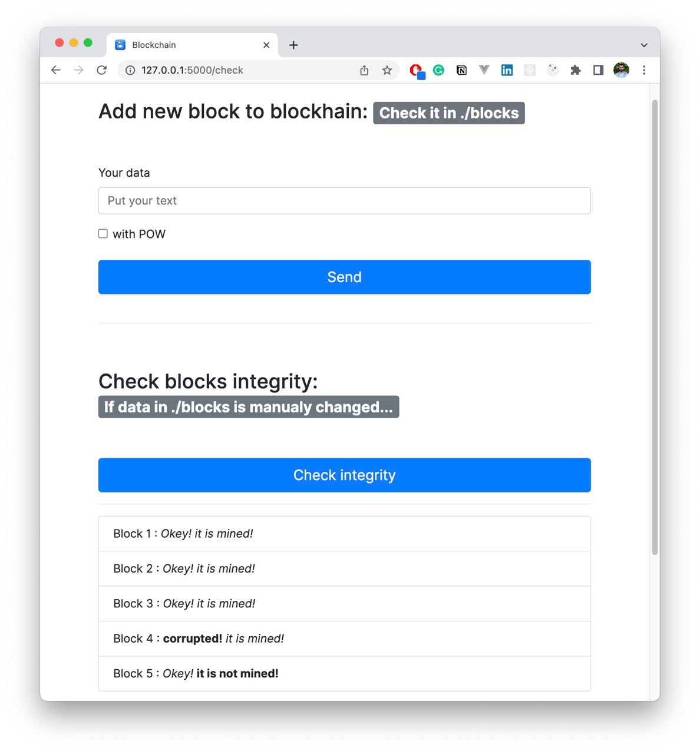This screenshot has width=700, height=754.
Task: Open the share page icon
Action: 364,70
